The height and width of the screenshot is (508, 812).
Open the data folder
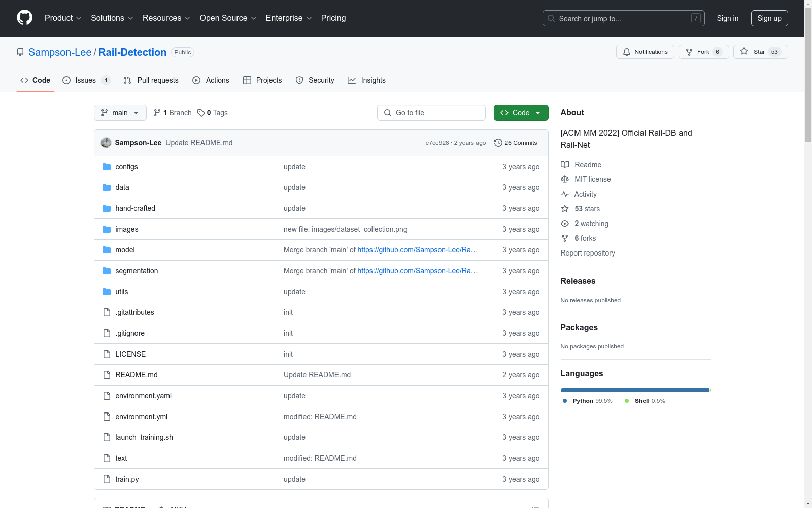(122, 187)
